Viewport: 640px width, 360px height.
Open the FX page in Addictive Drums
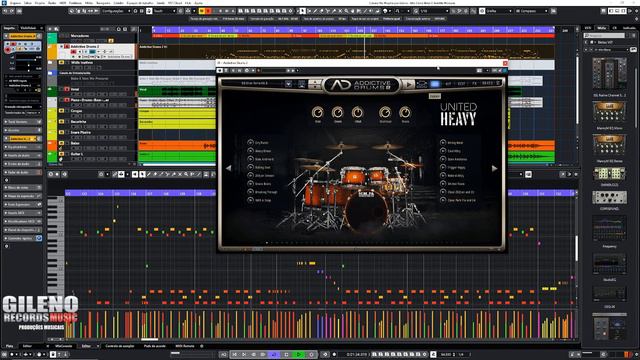(474, 84)
